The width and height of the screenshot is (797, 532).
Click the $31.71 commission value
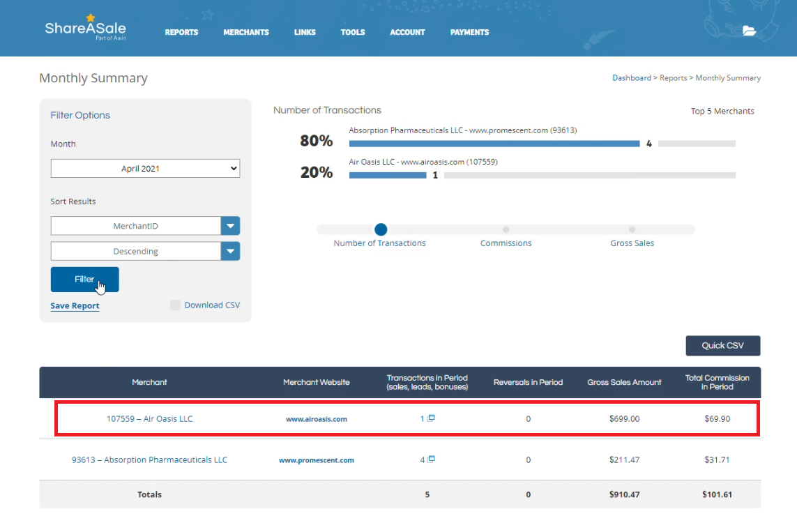(x=718, y=460)
